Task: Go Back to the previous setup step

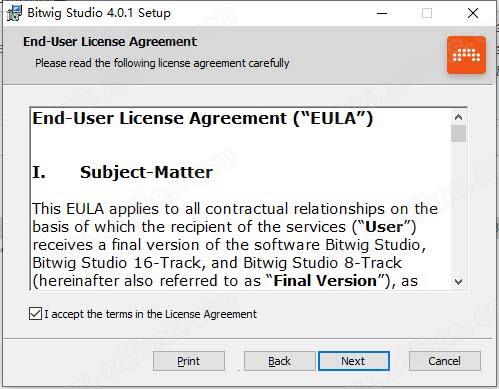Action: tap(279, 361)
